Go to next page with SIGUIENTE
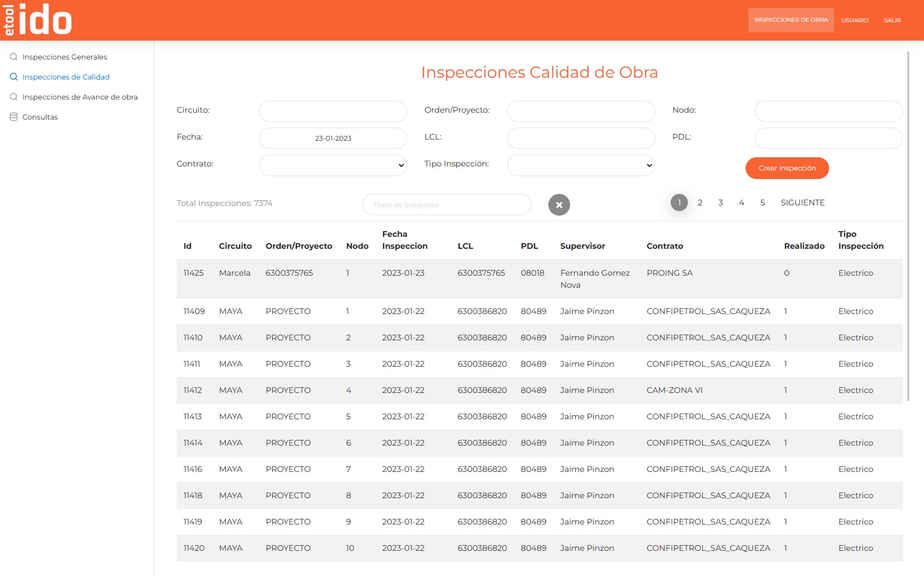 802,202
